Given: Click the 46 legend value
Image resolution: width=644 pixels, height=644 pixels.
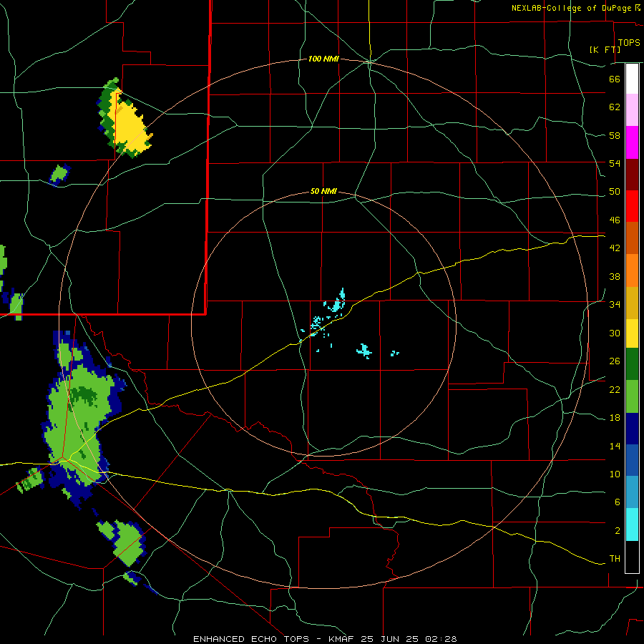Looking at the screenshot, I should [615, 220].
